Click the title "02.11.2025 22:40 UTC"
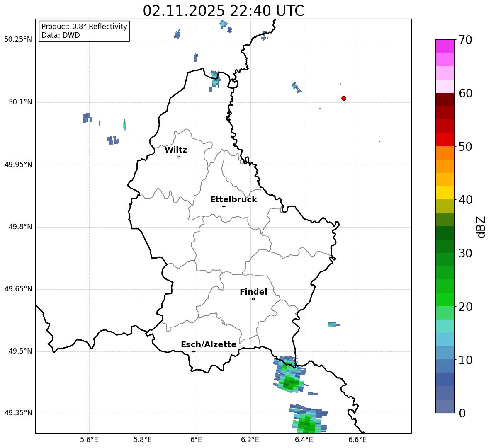The height and width of the screenshot is (448, 491). (x=223, y=11)
